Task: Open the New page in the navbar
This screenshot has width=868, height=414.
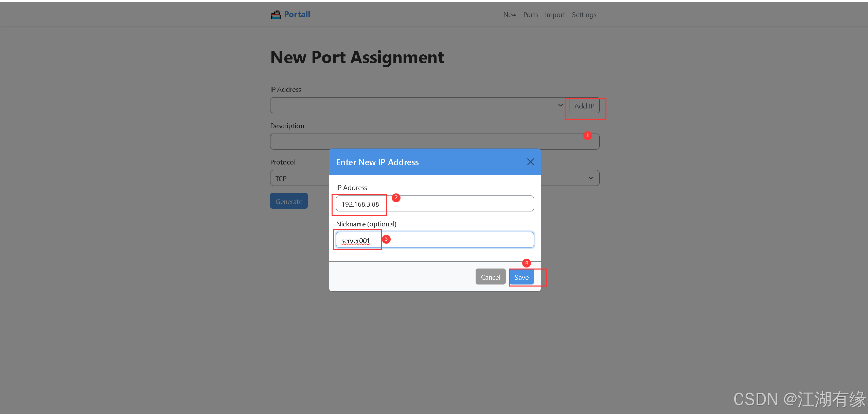Action: (509, 15)
